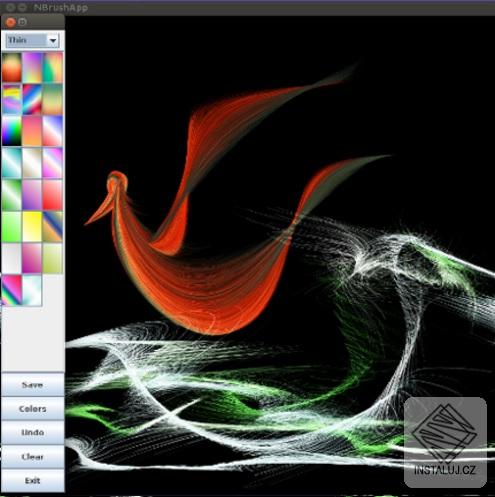Choose the olive green-to-tan gradient swatch
This screenshot has height=497, width=495.
click(53, 99)
